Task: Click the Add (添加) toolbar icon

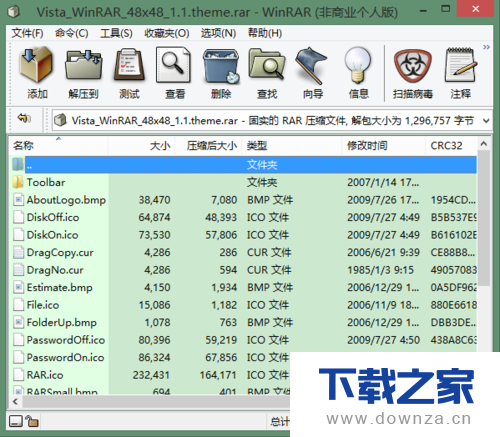Action: click(37, 65)
